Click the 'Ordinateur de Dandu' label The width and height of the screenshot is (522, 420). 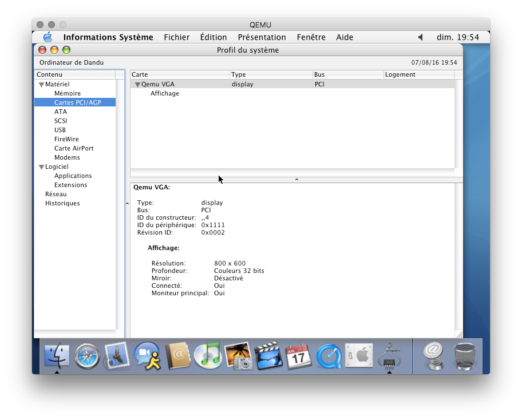(72, 62)
